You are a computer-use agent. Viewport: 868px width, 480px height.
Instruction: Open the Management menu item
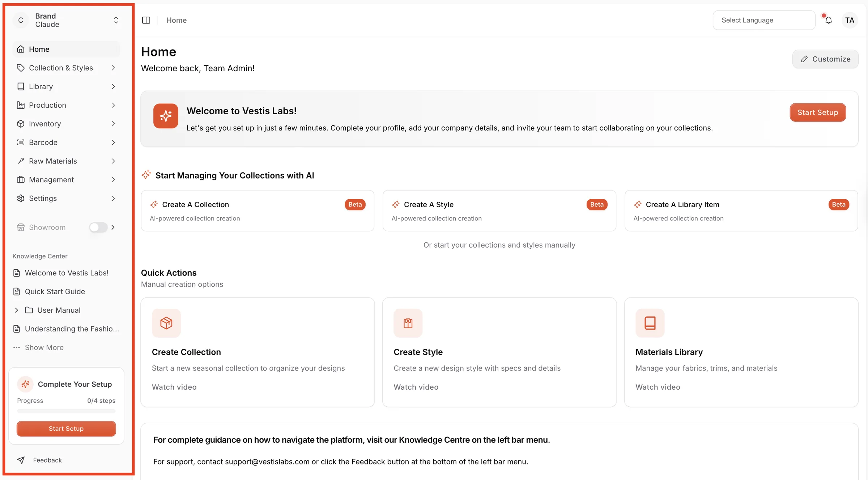[67, 180]
